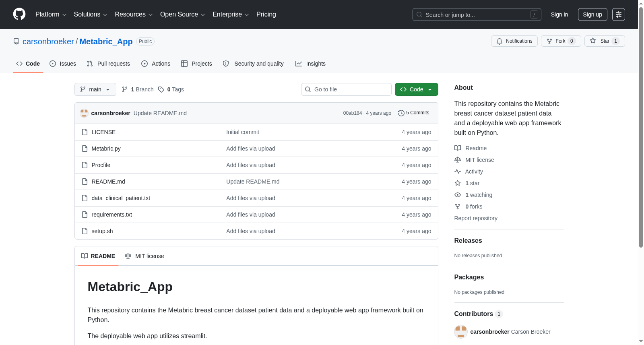Viewport: 644px width, 345px height.
Task: Fork the repository via Fork button
Action: point(561,41)
